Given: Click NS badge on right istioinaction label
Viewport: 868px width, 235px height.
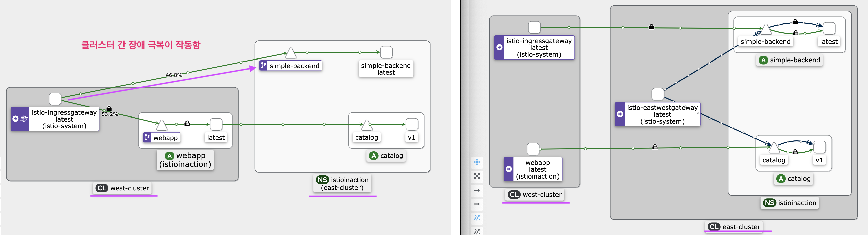Looking at the screenshot, I should click(770, 203).
